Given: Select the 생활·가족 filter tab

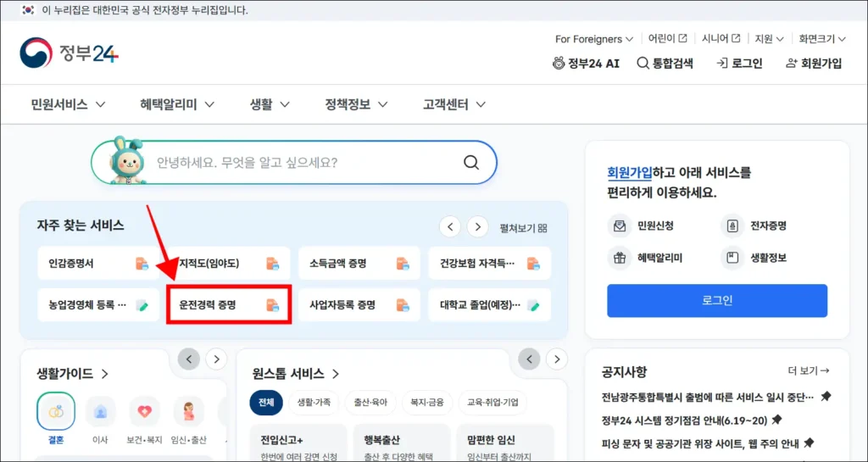Looking at the screenshot, I should coord(314,403).
